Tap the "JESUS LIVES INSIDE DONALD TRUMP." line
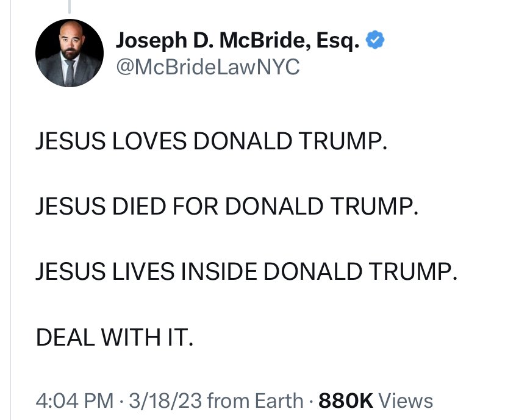Viewport: 530px width, 420px height. click(246, 271)
